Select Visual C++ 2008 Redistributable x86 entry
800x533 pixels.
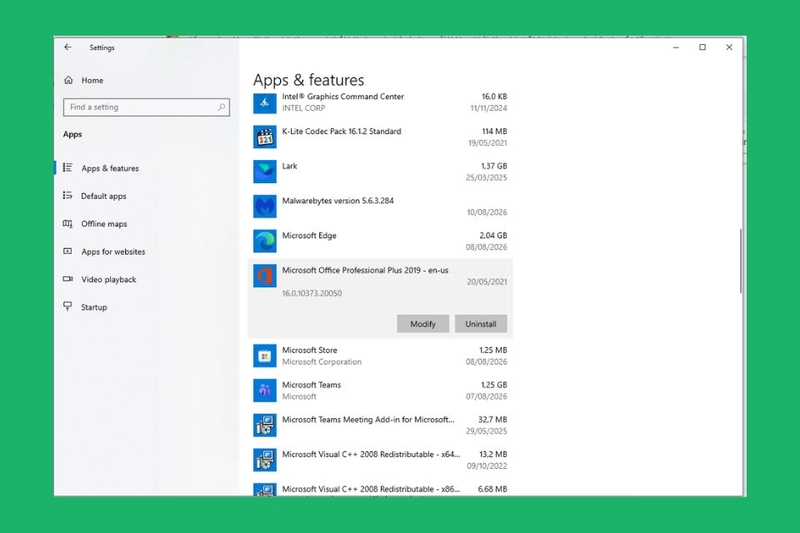380,487
